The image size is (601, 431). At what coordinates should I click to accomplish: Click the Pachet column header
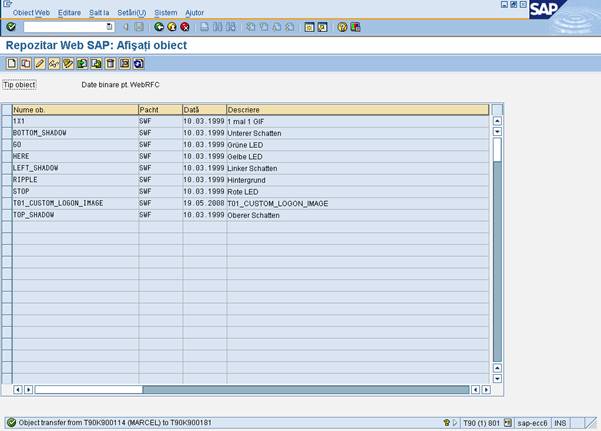point(160,110)
